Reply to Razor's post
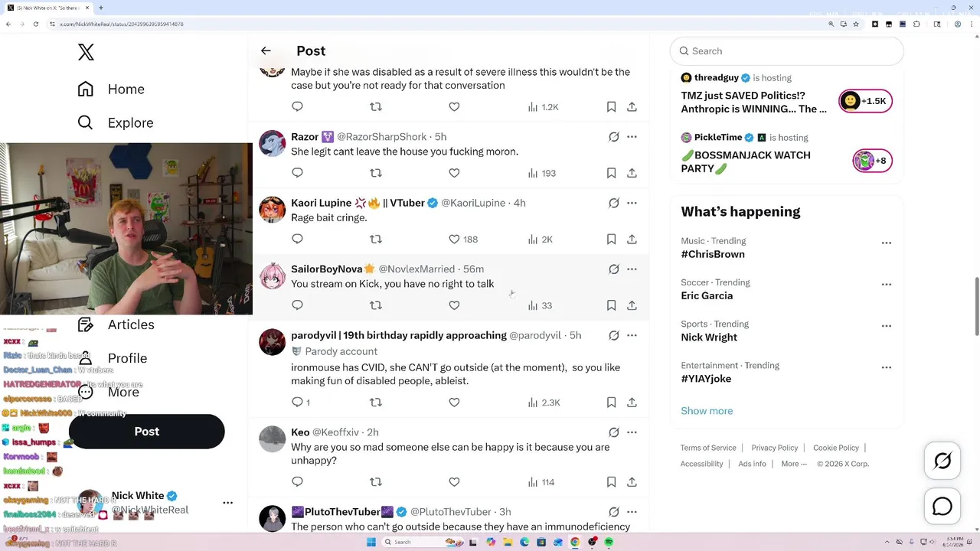Screen dimensions: 980x551 pos(298,173)
